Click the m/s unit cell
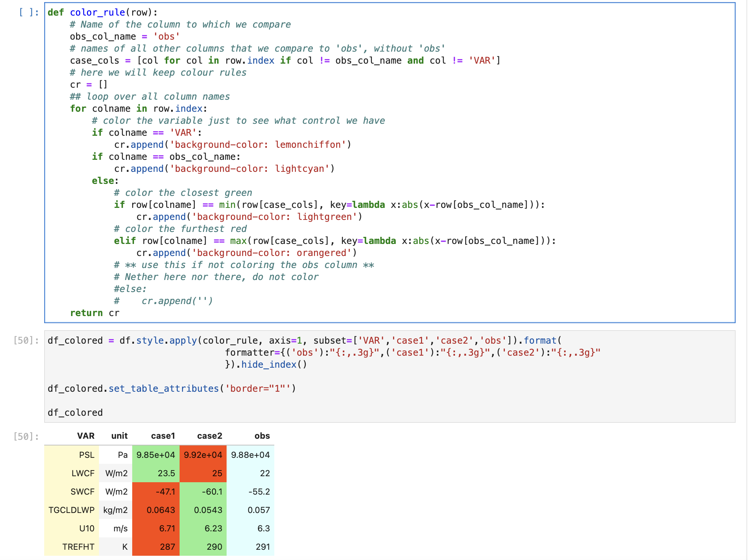 tap(116, 528)
